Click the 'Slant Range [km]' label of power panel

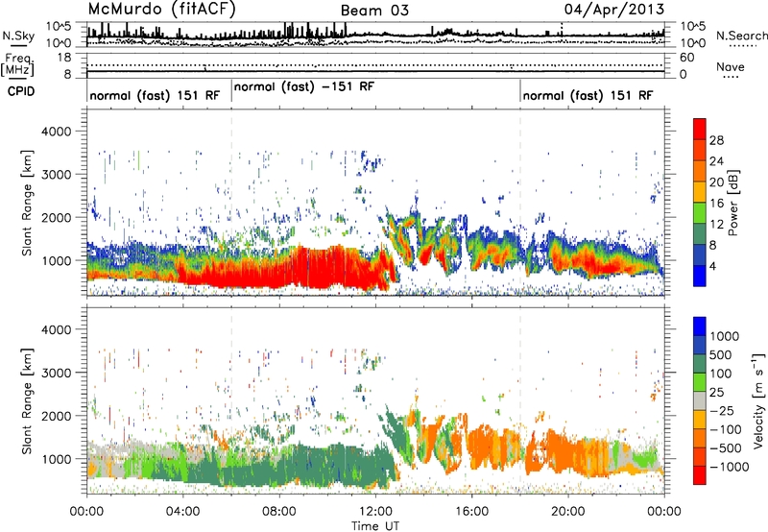point(27,203)
